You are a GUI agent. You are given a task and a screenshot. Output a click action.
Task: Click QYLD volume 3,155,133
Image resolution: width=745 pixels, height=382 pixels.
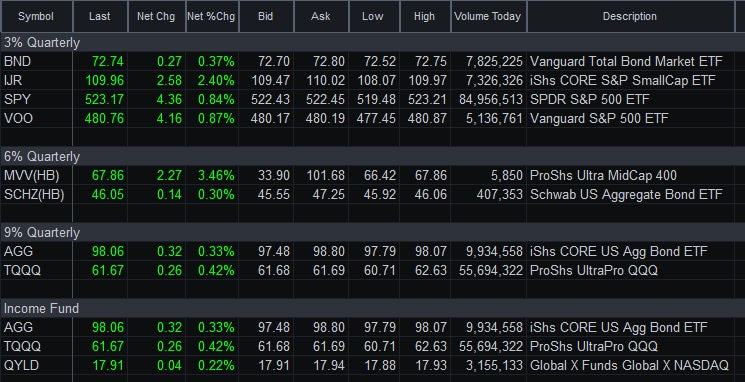pos(494,365)
